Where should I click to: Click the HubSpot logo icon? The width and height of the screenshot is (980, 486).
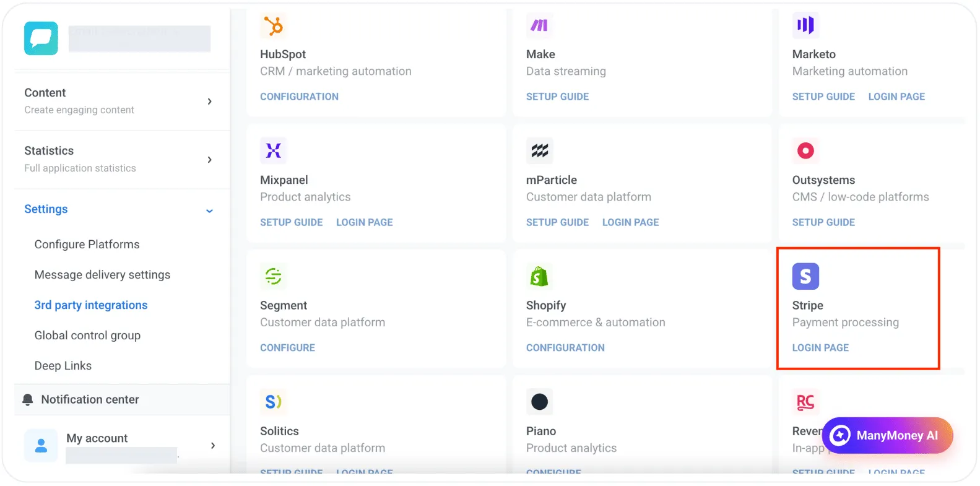(273, 26)
